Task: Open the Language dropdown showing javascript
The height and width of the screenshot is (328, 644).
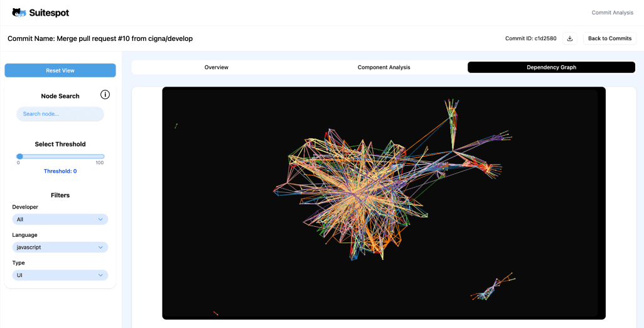Action: point(60,248)
